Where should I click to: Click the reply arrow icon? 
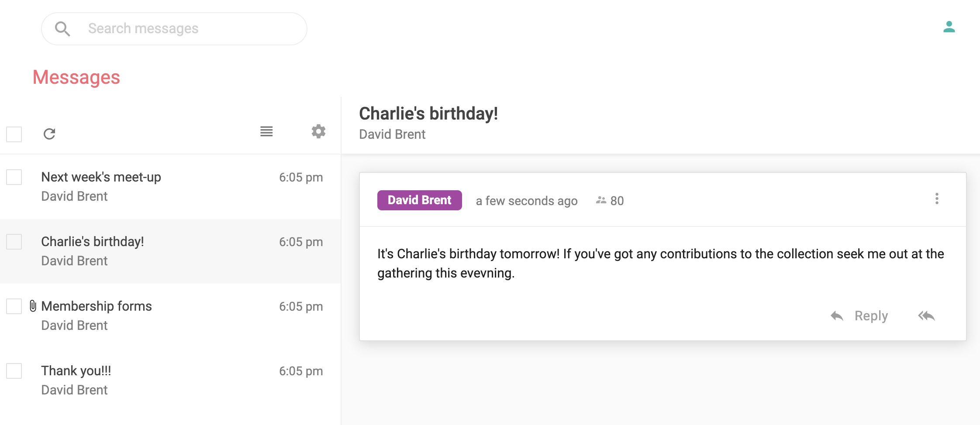836,316
